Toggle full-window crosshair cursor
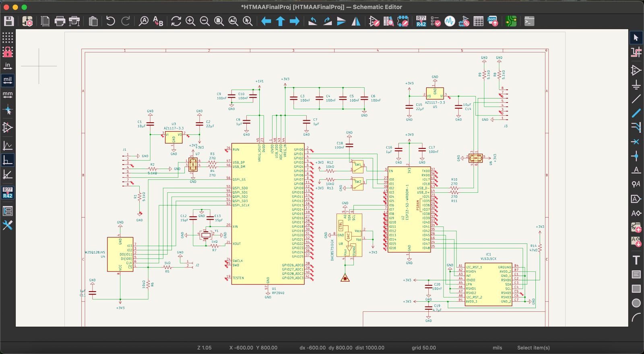The width and height of the screenshot is (644, 354). pyautogui.click(x=8, y=110)
